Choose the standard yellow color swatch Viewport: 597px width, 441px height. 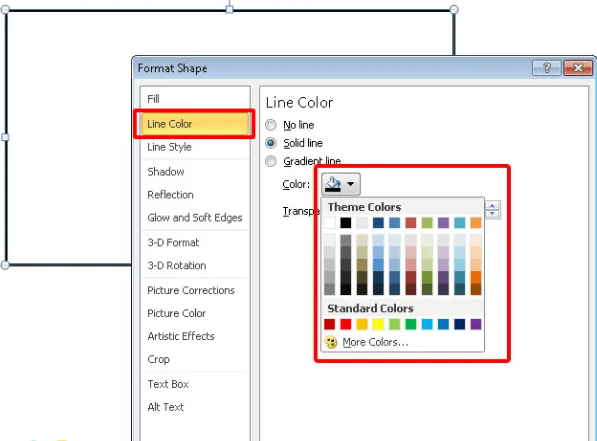[378, 324]
